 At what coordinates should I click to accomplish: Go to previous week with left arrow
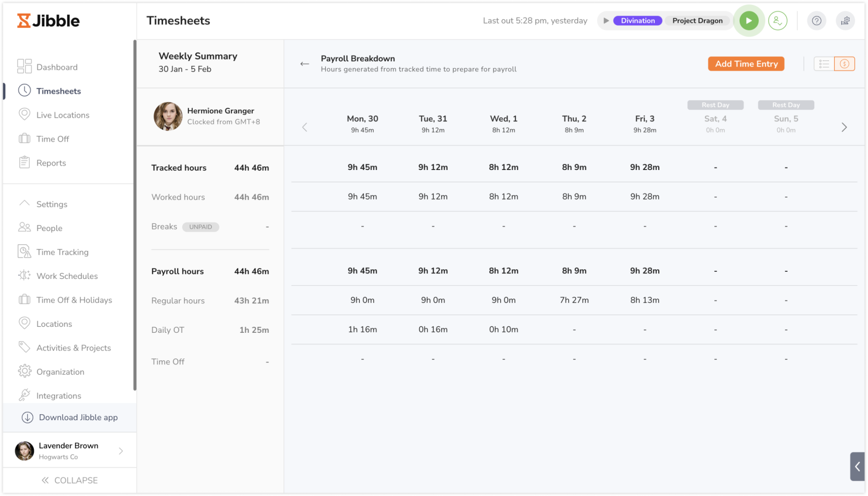point(305,127)
